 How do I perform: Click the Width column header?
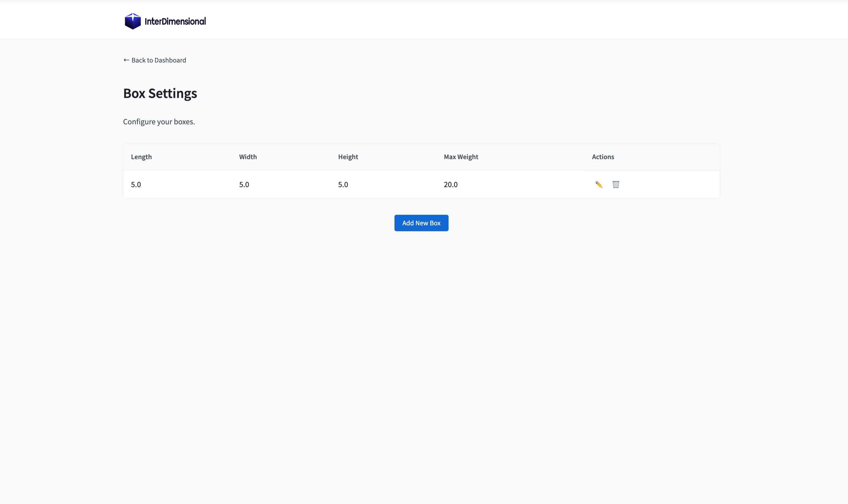point(248,157)
